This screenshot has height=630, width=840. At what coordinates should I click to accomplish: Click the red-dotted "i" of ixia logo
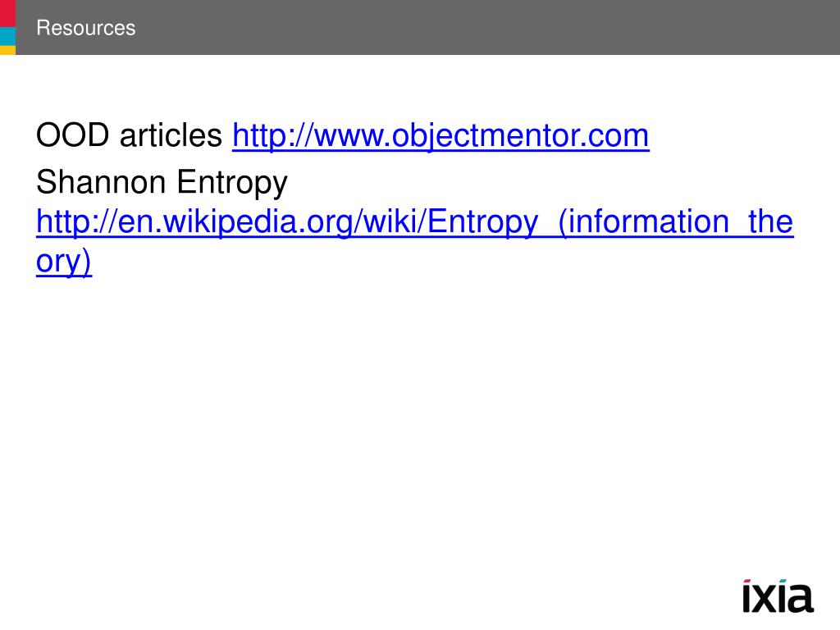tap(746, 596)
